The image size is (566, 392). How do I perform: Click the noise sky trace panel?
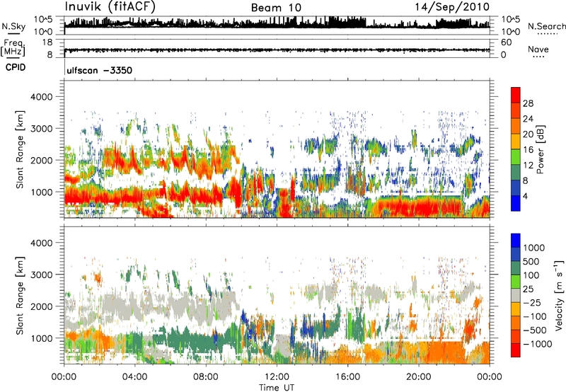277,25
